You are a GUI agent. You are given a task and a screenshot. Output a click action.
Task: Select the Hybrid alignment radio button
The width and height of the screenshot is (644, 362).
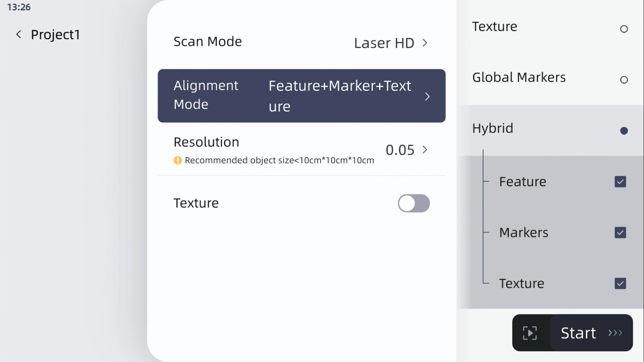click(x=624, y=131)
